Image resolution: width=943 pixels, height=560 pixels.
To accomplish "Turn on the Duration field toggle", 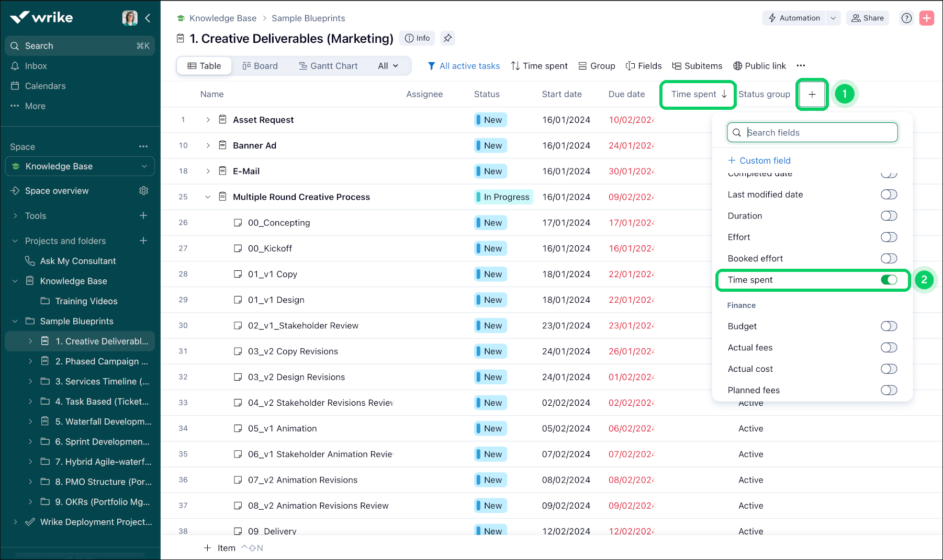I will (x=889, y=216).
